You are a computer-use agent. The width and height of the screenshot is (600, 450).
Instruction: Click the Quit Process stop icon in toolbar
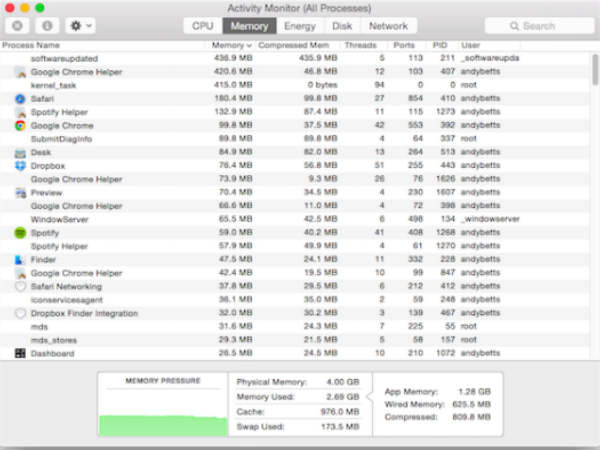17,26
